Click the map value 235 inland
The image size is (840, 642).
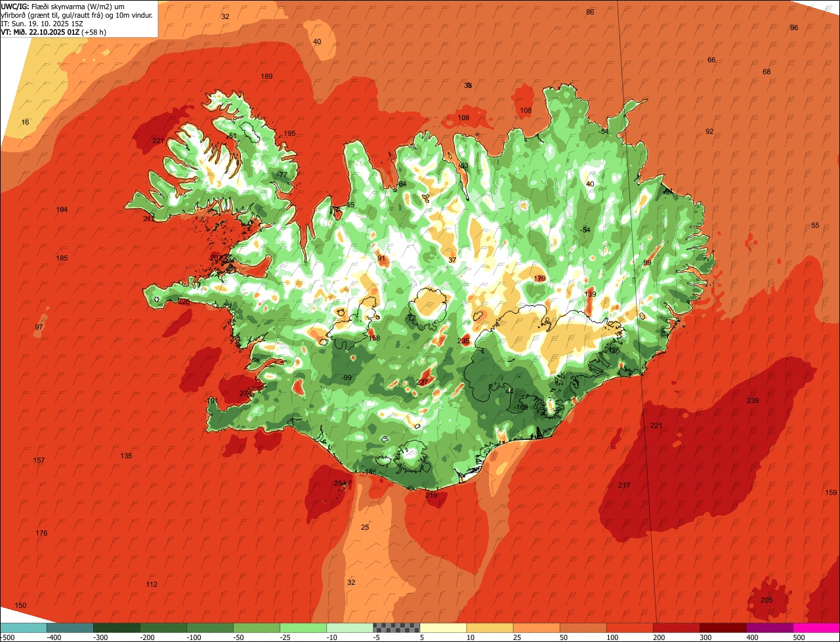click(x=464, y=341)
